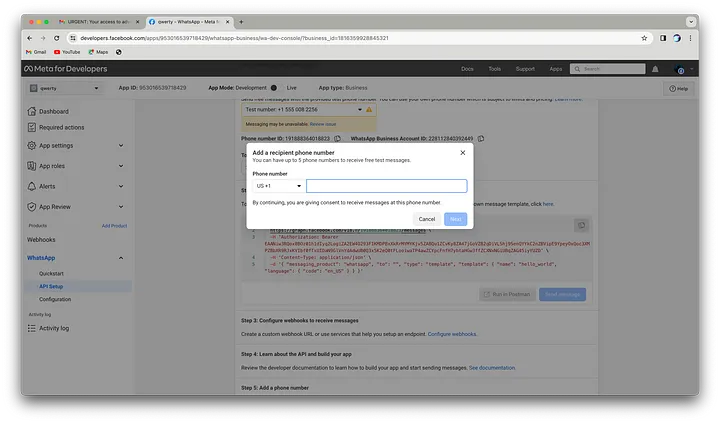Open the Chrome profile avatar
The width and height of the screenshot is (720, 423).
677,38
